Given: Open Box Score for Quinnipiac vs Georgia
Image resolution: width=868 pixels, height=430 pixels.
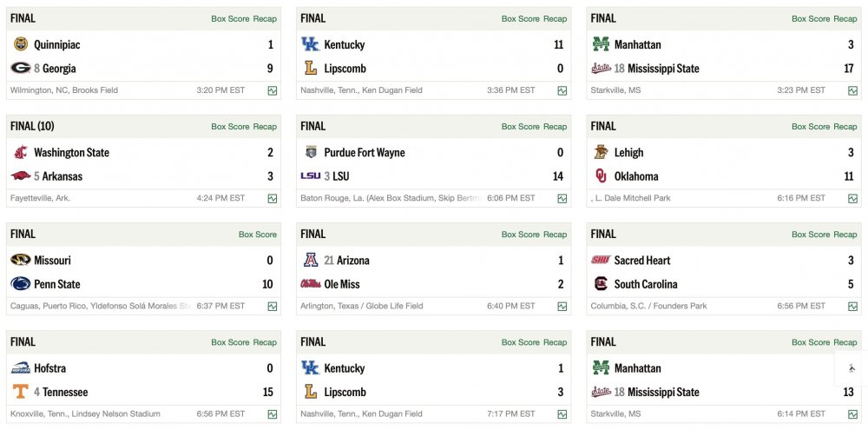Looking at the screenshot, I should [230, 19].
